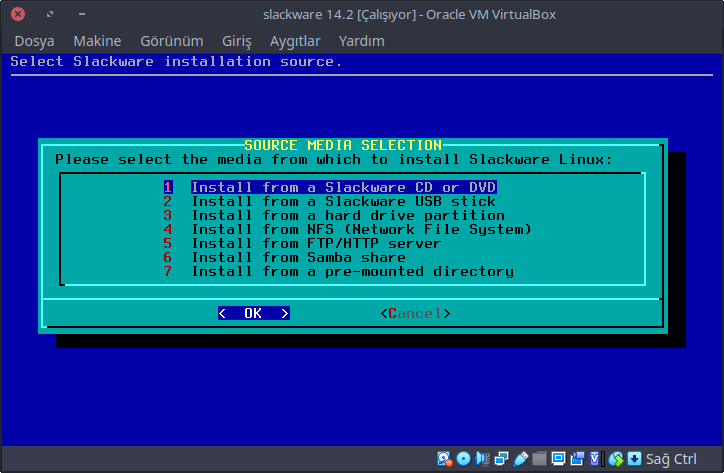Open the audio status bar icon
724x473 pixels.
[x=483, y=459]
